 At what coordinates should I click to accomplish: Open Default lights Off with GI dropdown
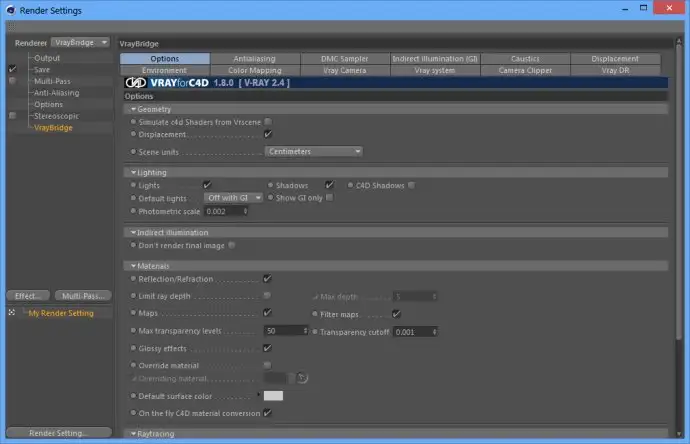tap(233, 198)
